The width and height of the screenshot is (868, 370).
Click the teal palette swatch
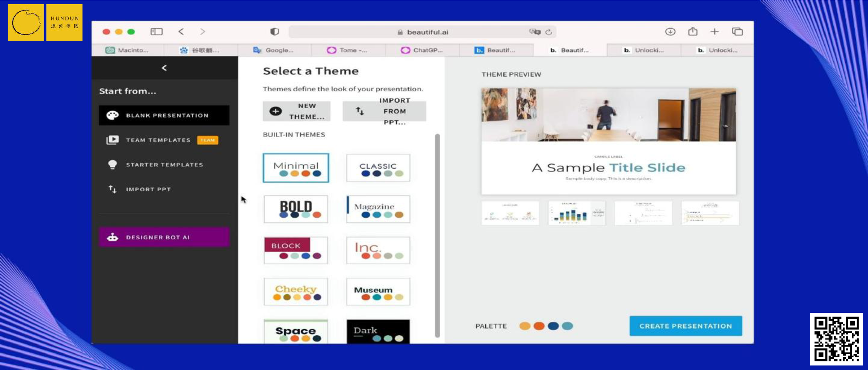[x=568, y=326]
